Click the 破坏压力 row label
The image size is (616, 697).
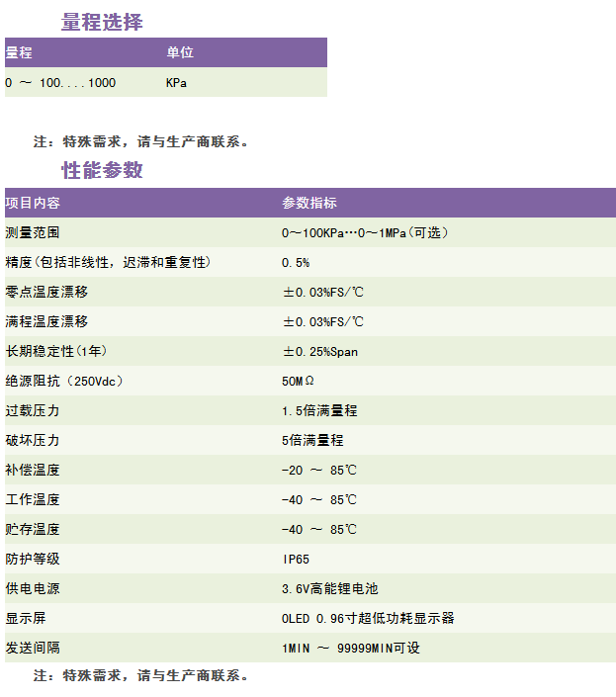point(33,440)
